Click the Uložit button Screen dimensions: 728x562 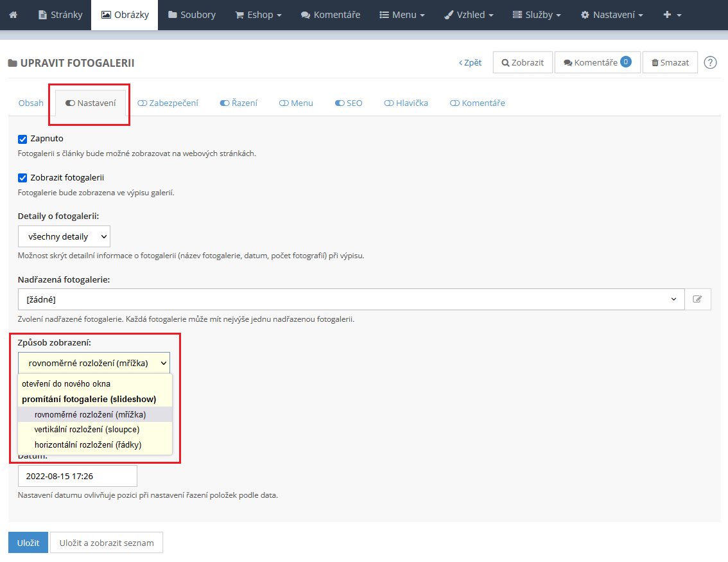(x=28, y=543)
